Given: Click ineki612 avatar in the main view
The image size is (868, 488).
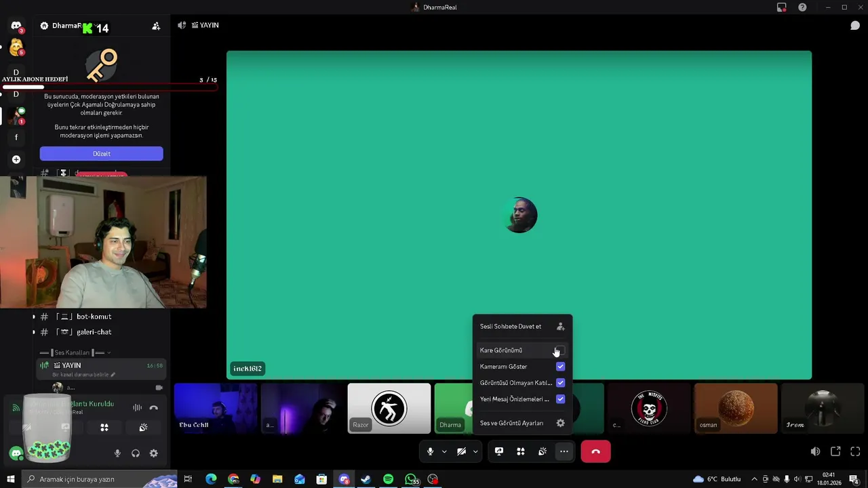Looking at the screenshot, I should point(520,216).
